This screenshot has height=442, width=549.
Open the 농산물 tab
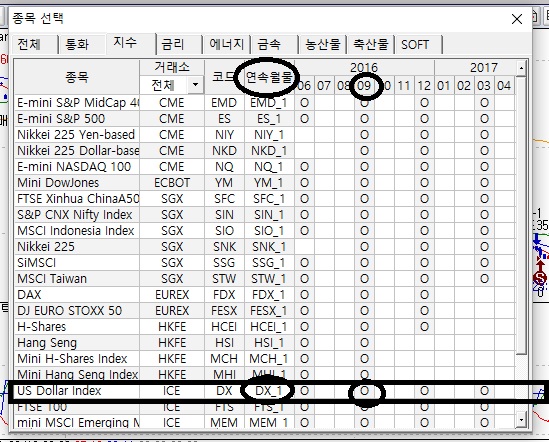[322, 45]
